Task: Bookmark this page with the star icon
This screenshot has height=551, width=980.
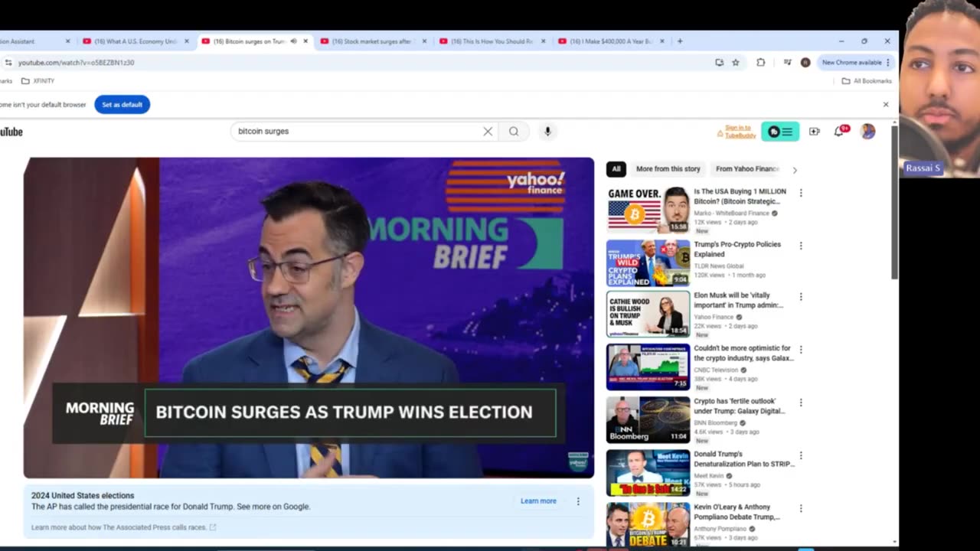Action: point(736,63)
